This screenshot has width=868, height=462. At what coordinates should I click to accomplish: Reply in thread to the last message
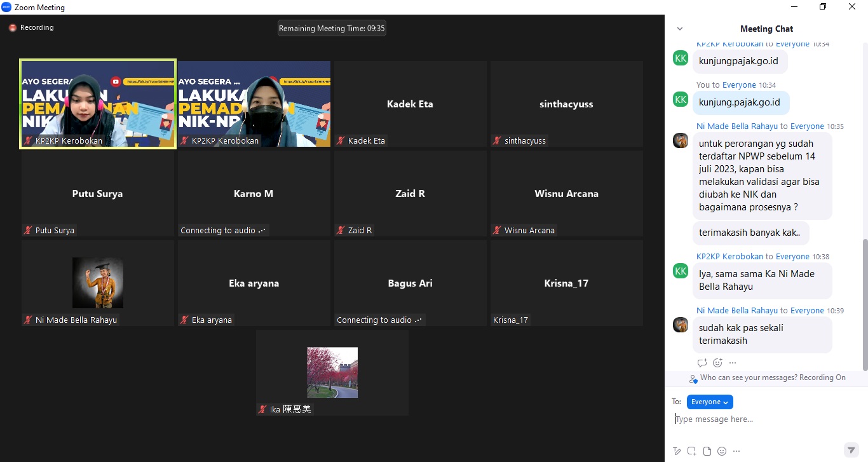(702, 363)
